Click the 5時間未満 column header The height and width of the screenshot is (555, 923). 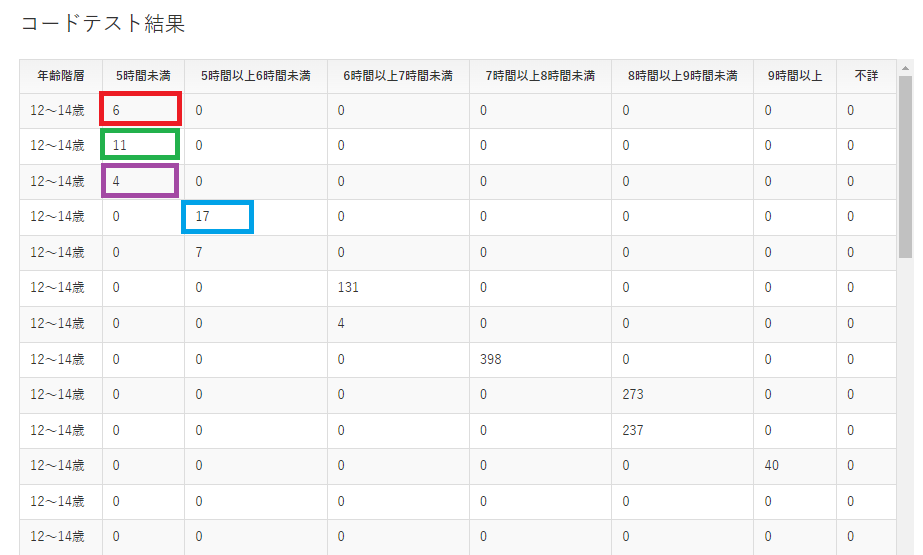(x=143, y=76)
